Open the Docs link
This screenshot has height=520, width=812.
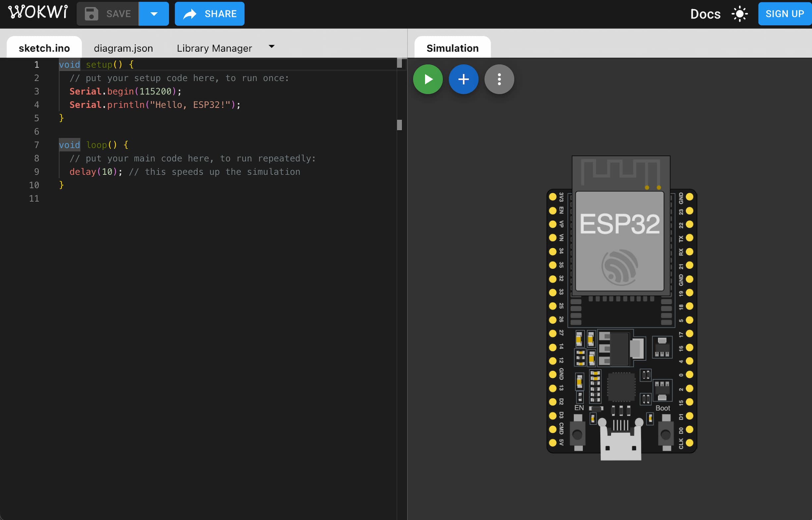(705, 14)
